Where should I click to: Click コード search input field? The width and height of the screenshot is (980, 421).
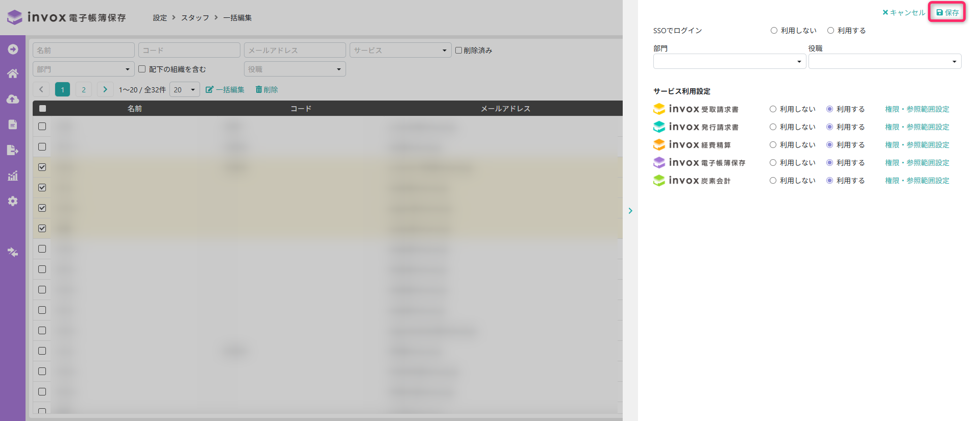[189, 50]
